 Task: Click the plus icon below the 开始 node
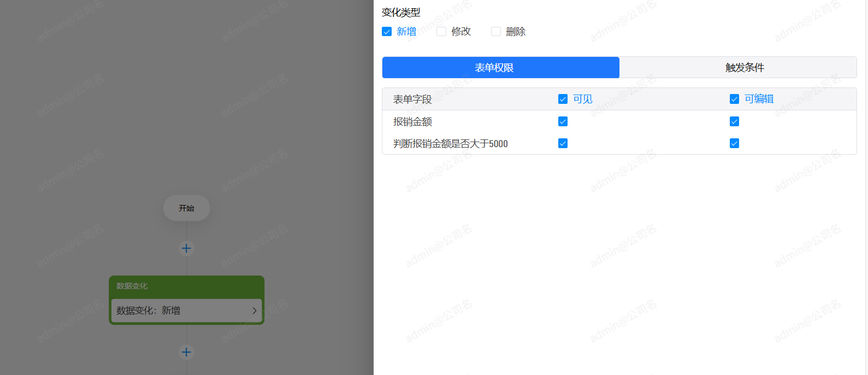186,249
